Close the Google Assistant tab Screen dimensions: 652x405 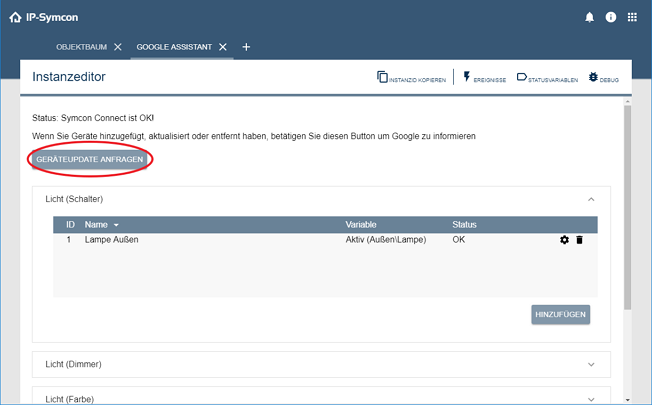(x=223, y=47)
